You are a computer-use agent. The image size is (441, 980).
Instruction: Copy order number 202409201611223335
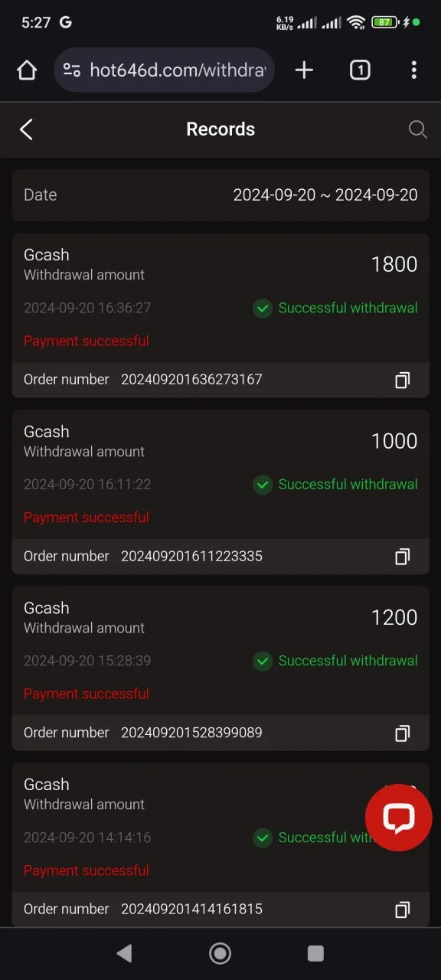click(402, 557)
